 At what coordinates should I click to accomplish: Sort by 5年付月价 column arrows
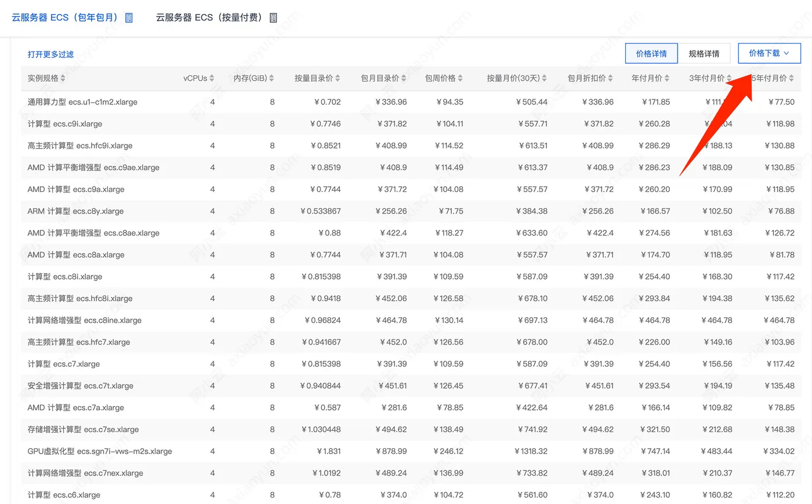pos(791,78)
